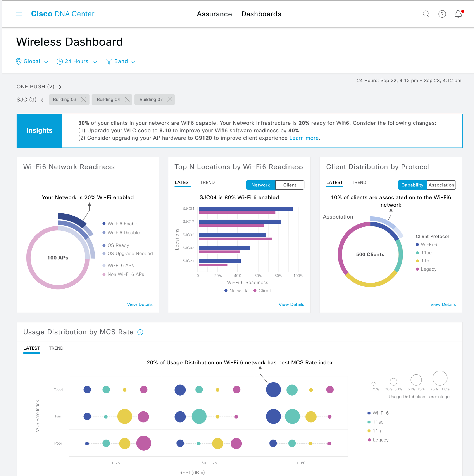Click the location pin icon near Global
The width and height of the screenshot is (474, 476).
pos(19,61)
